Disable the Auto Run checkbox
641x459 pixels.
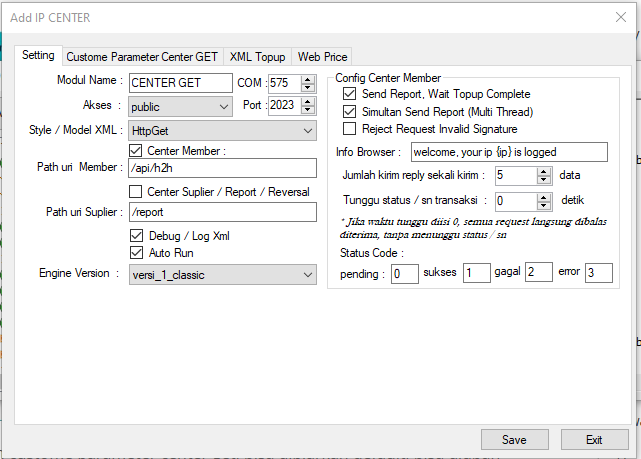[x=137, y=253]
